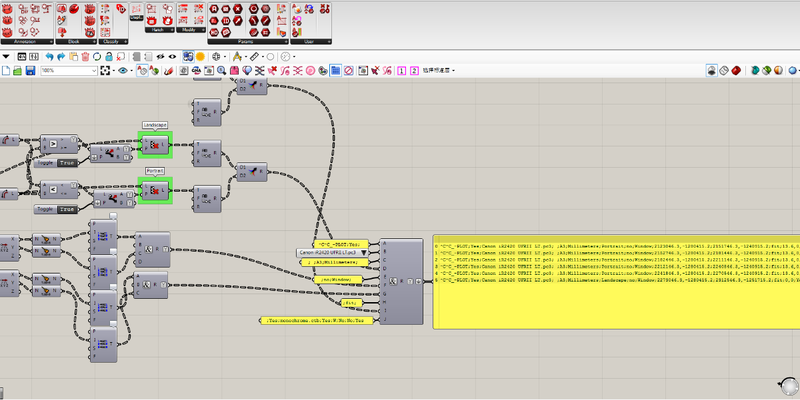Expand the dropdown beside magenta 2 icon
This screenshot has height=400, width=800.
[439, 72]
